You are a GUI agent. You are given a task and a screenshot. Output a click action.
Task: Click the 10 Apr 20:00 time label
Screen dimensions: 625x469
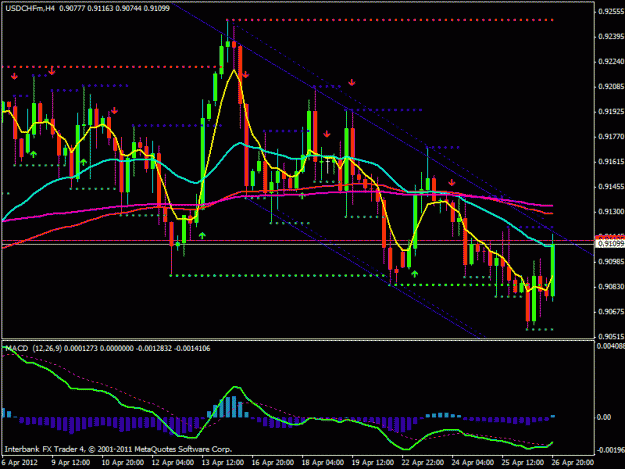click(x=123, y=463)
